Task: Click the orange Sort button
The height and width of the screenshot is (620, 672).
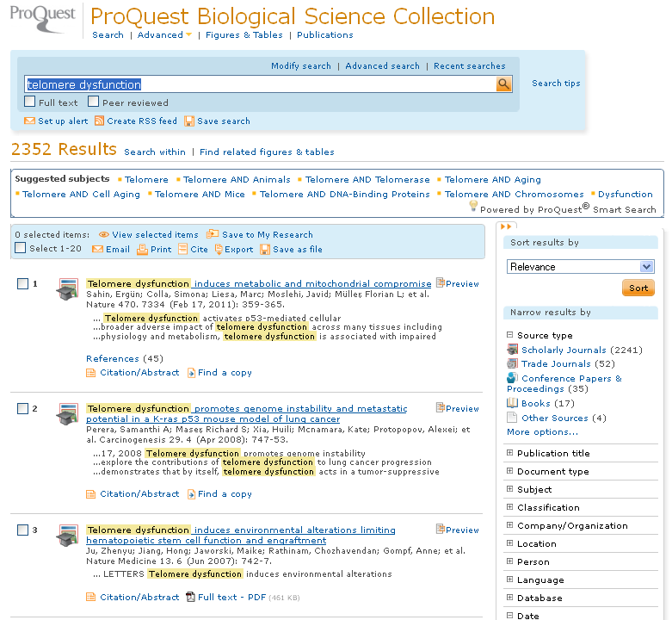Action: [638, 288]
